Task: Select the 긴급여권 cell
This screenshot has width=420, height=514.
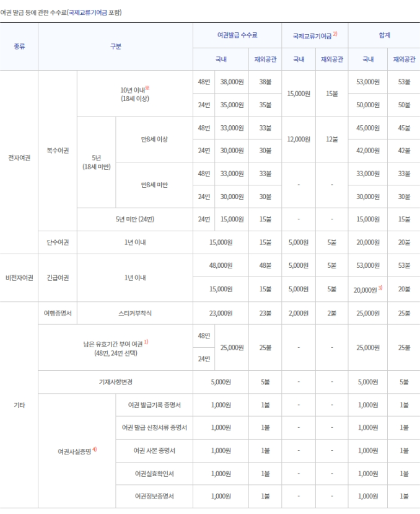Action: point(58,278)
